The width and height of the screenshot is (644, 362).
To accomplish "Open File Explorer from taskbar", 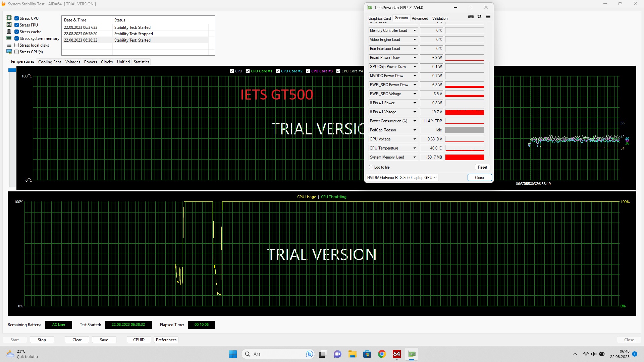I will point(352,354).
